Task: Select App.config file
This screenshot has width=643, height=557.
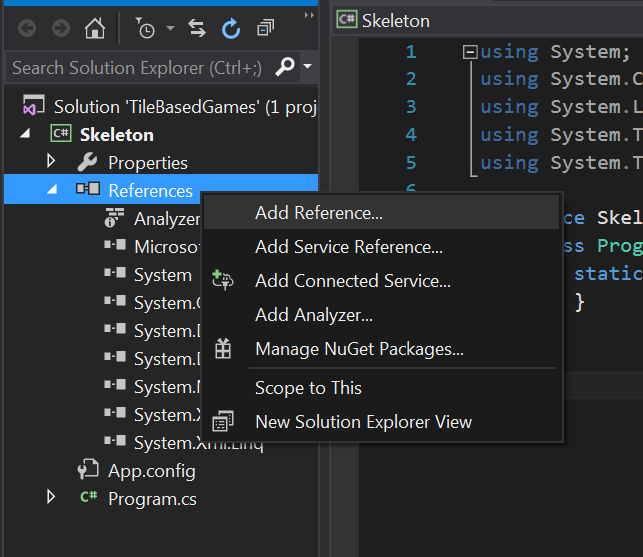Action: (152, 471)
